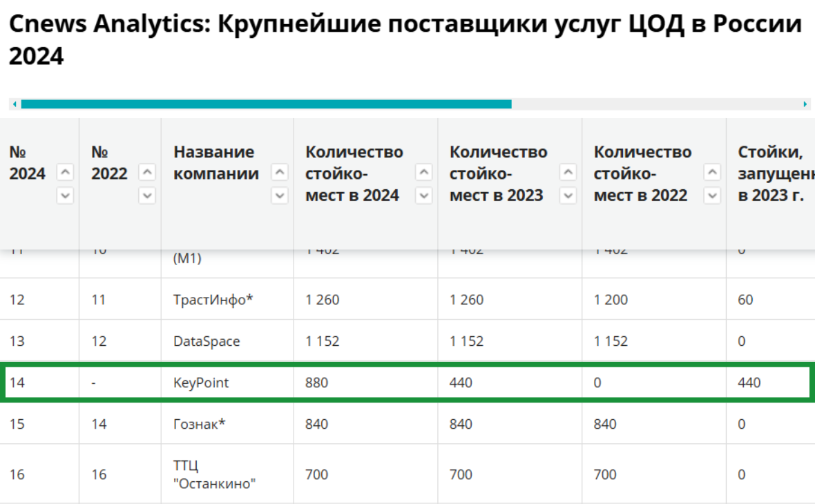Sort № 2022 column ascending arrow

pos(148,172)
